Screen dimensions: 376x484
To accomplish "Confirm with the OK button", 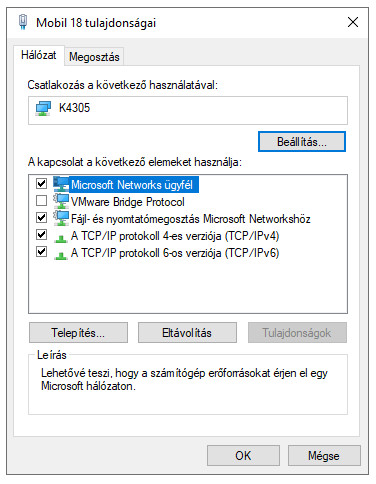I will point(243,455).
